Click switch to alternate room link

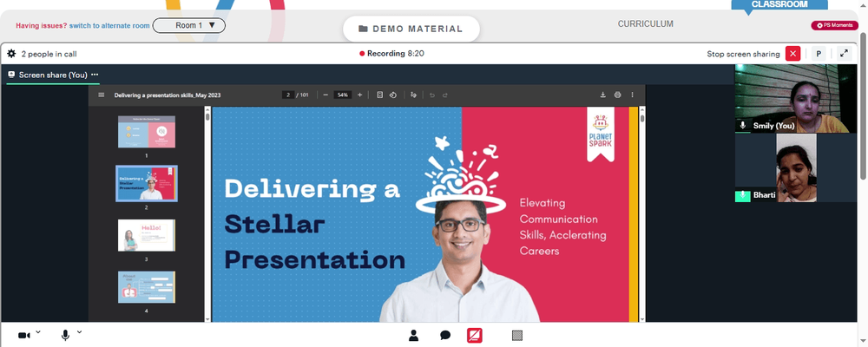109,25
